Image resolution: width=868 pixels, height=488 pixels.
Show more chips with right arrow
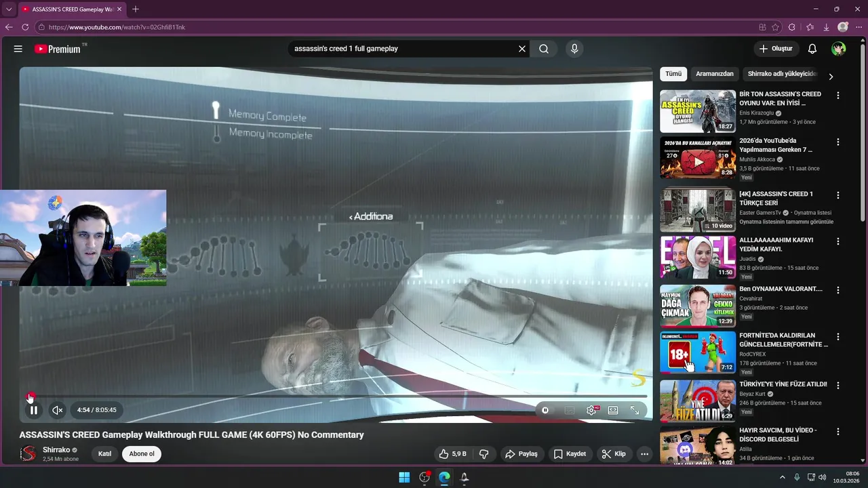coord(831,76)
